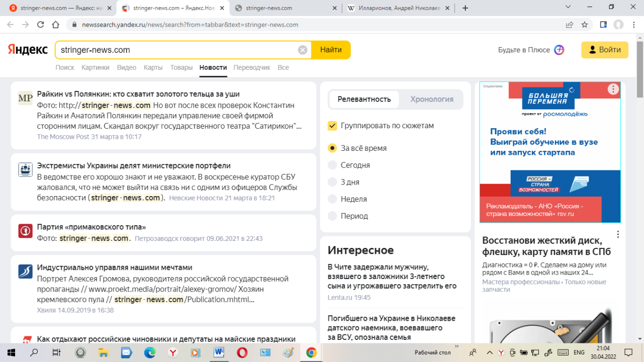644x362 pixels.
Task: Bookmark this page with the star icon
Action: (585, 24)
